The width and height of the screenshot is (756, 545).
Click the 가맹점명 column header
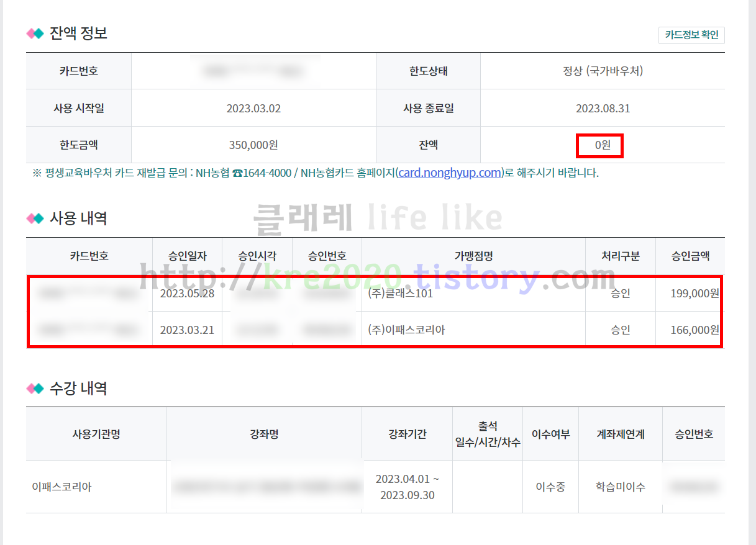(473, 256)
